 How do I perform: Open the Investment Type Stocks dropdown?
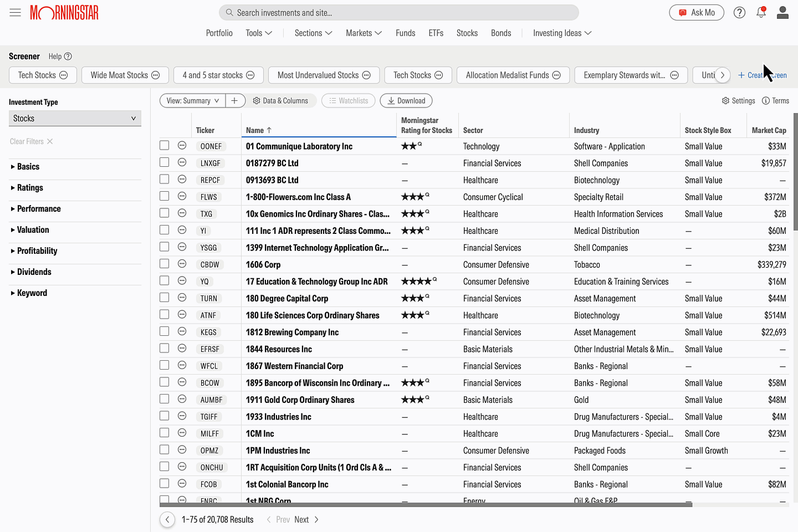pyautogui.click(x=75, y=119)
